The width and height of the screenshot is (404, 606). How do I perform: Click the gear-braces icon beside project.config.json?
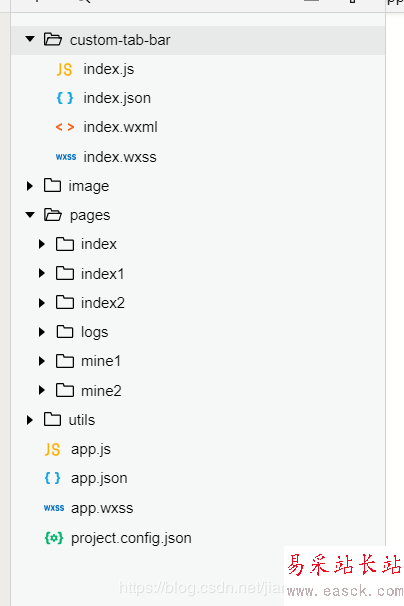[53, 538]
